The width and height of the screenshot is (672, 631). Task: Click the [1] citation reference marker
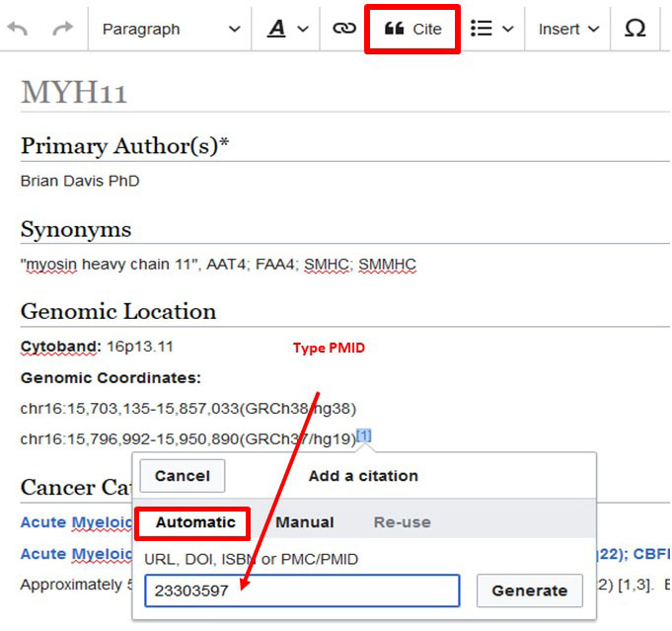click(x=364, y=435)
